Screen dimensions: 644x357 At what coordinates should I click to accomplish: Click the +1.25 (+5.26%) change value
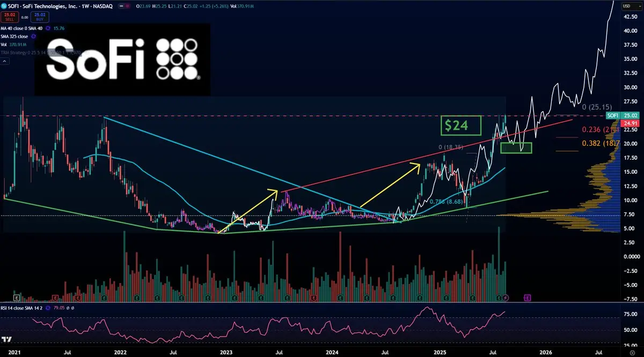(x=214, y=6)
